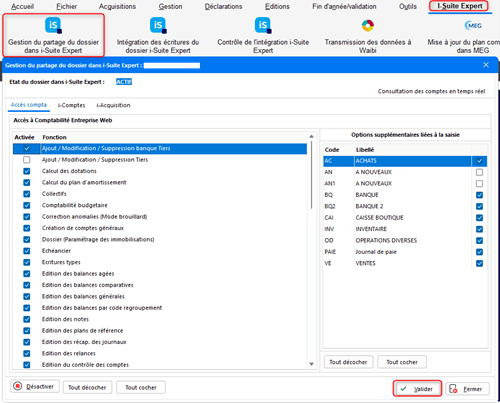Click the green checkmark on Valider
Screen dimensions: 500x403
click(x=403, y=389)
